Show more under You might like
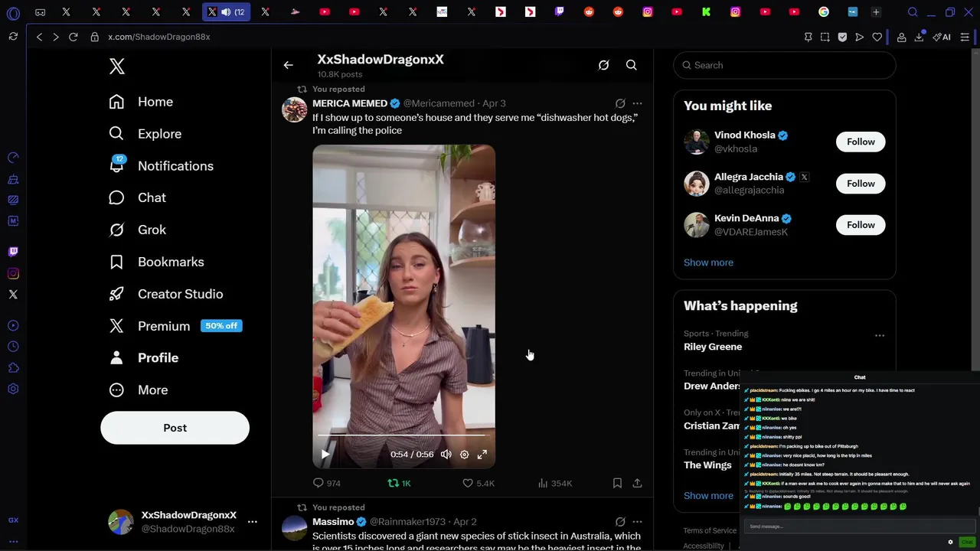Image resolution: width=980 pixels, height=551 pixels. (708, 262)
